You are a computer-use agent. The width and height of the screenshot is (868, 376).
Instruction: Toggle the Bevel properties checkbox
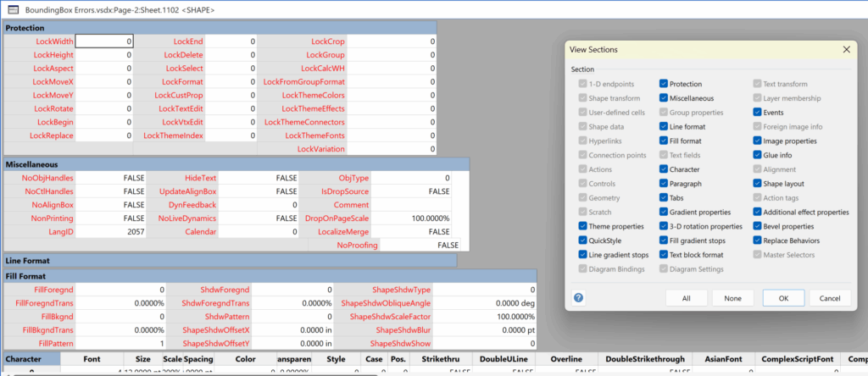click(758, 226)
